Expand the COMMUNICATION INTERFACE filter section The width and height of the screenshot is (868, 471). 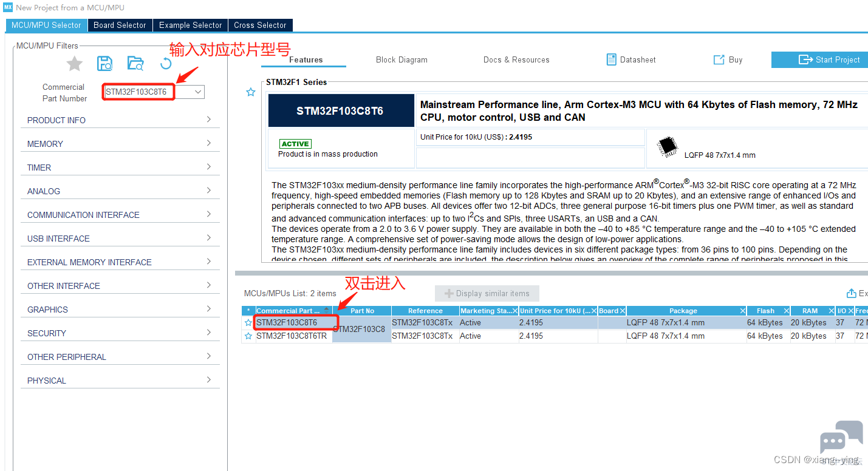[x=120, y=215]
